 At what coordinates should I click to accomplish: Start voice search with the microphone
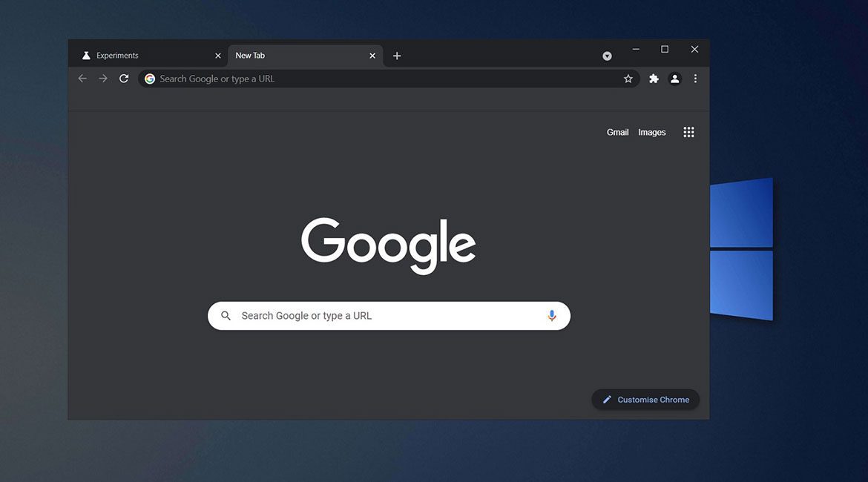pos(551,315)
